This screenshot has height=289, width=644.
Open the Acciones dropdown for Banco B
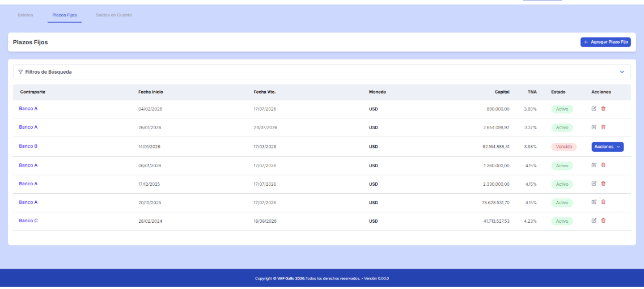point(608,147)
